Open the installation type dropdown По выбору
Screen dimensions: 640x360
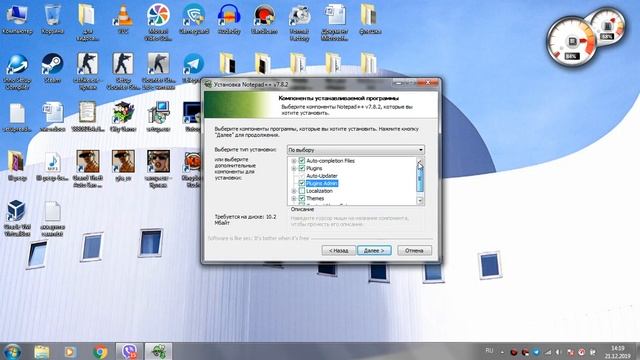(356, 150)
